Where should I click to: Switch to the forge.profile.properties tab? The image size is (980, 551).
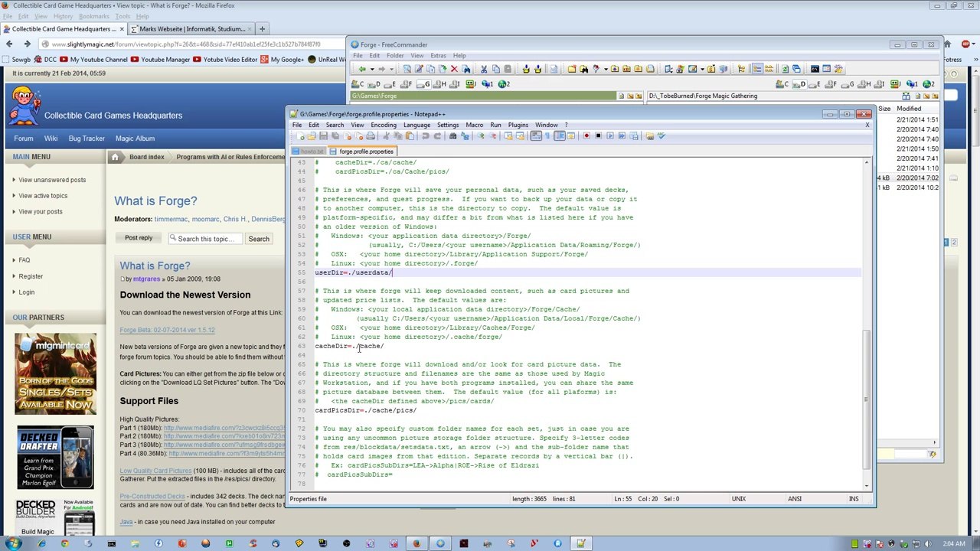(x=362, y=152)
